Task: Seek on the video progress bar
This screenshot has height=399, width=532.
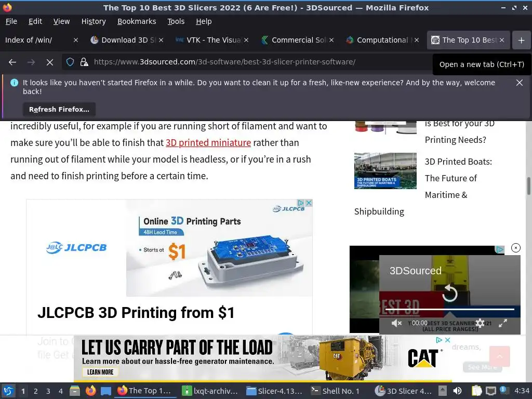Action: (450, 309)
